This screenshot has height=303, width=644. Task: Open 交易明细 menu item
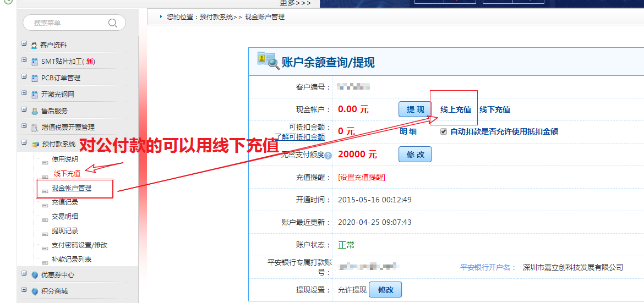(x=65, y=217)
